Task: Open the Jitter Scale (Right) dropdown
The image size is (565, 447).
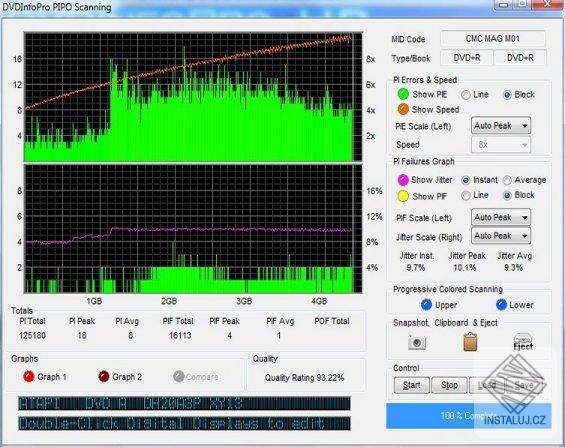Action: 501,236
